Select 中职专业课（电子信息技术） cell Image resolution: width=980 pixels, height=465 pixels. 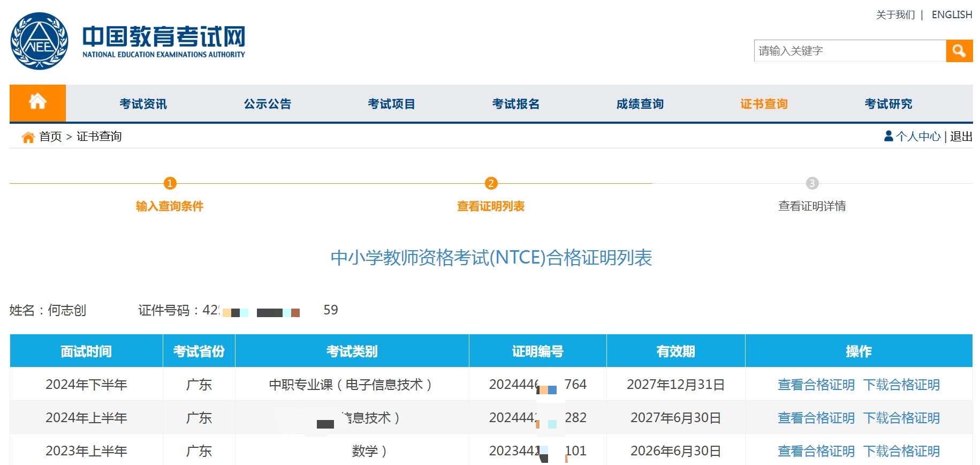pyautogui.click(x=352, y=385)
